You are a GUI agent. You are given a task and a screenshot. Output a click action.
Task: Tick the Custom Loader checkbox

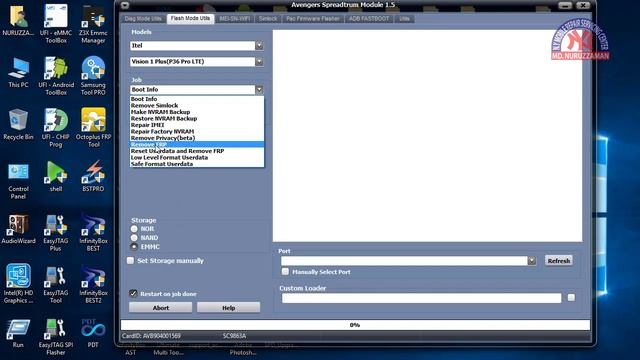tap(571, 298)
